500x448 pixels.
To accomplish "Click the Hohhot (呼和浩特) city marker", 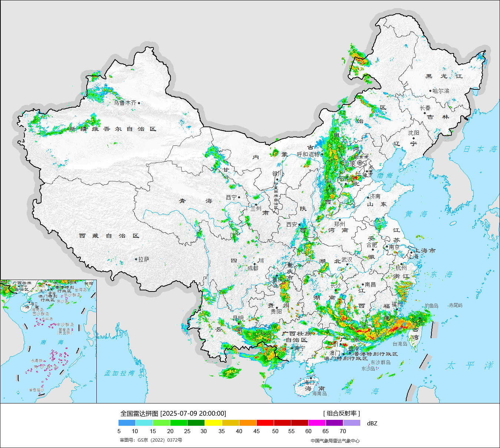I will 322,154.
